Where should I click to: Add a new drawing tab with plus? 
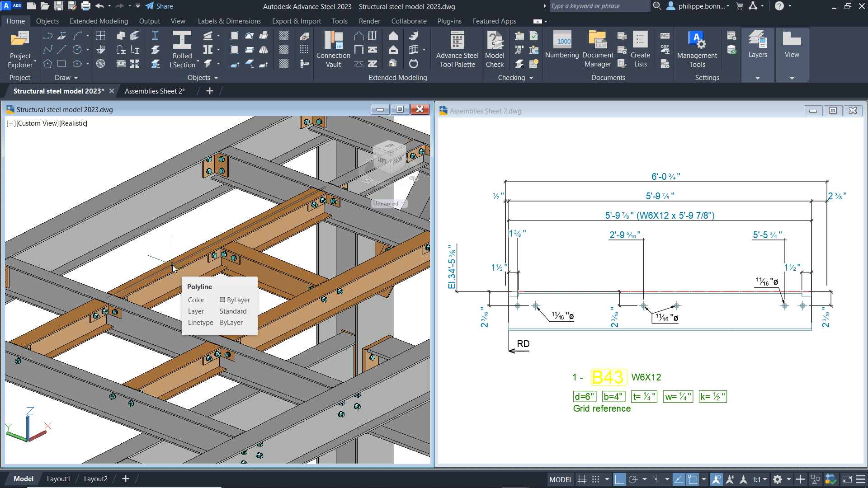(x=210, y=91)
